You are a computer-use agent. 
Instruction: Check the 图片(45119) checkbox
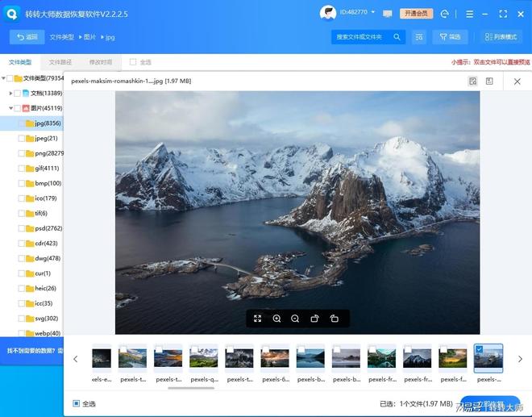[17, 108]
